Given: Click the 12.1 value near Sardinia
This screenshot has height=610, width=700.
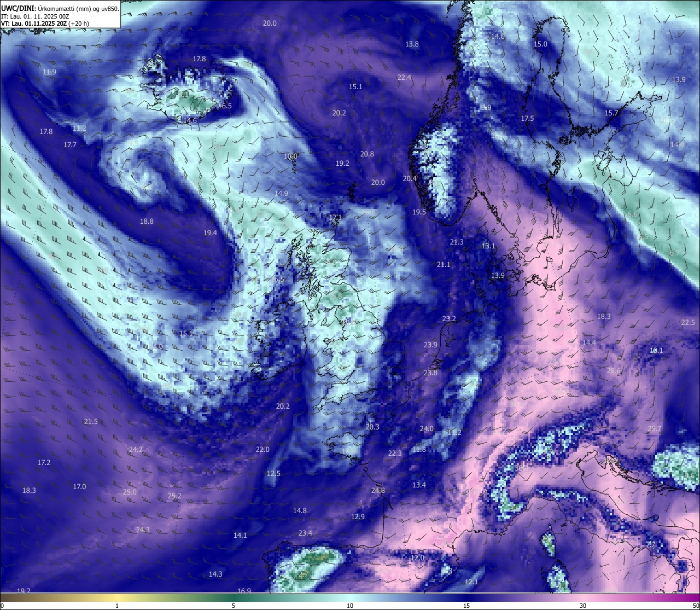Looking at the screenshot, I should pos(471,582).
